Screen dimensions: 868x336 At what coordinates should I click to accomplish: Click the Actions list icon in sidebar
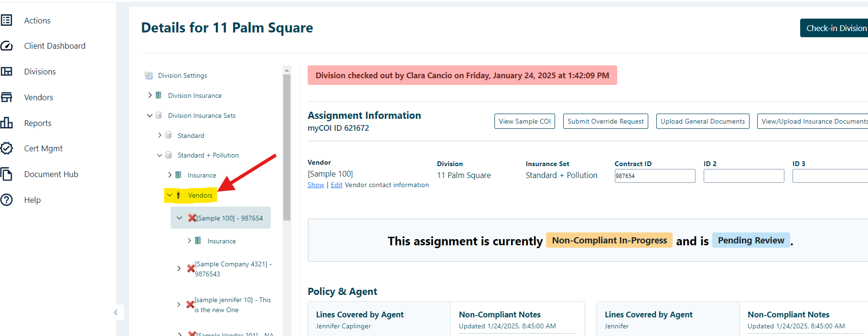[7, 20]
